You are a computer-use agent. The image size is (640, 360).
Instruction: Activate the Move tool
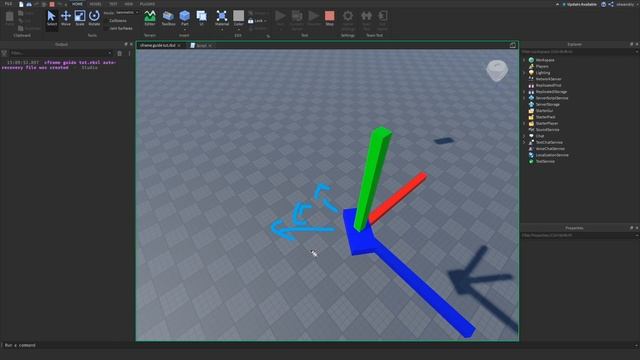tap(66, 18)
